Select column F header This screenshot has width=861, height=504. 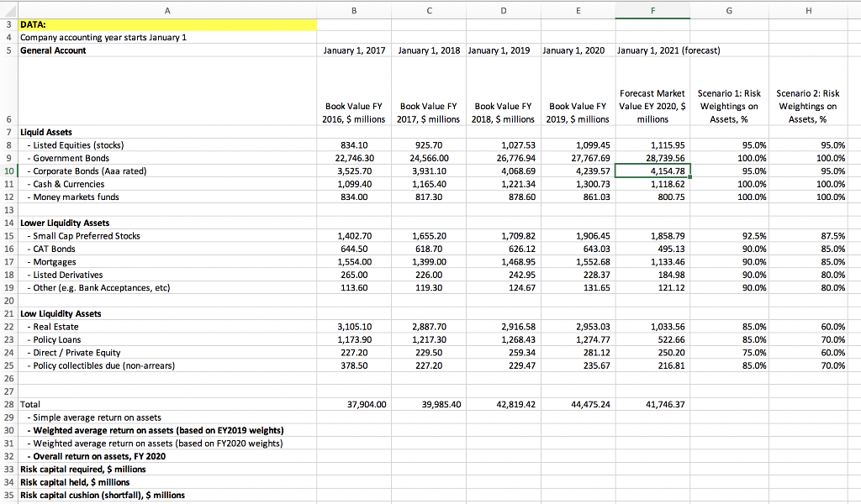click(652, 10)
